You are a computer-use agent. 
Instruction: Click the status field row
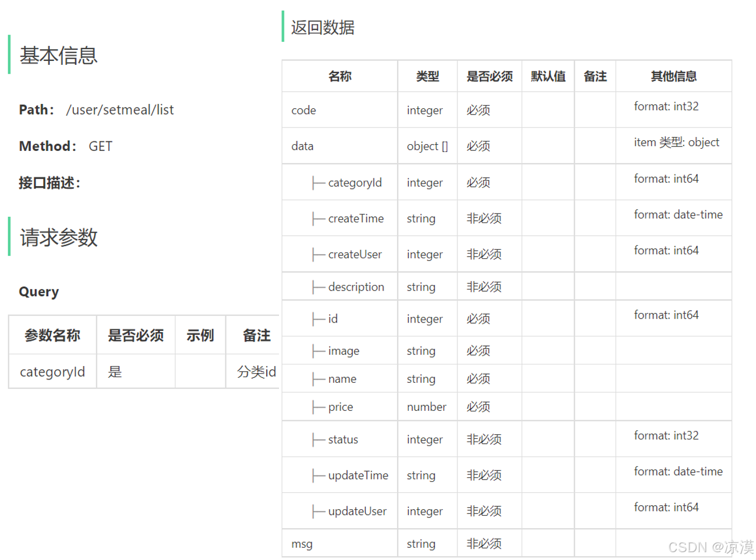coord(507,439)
